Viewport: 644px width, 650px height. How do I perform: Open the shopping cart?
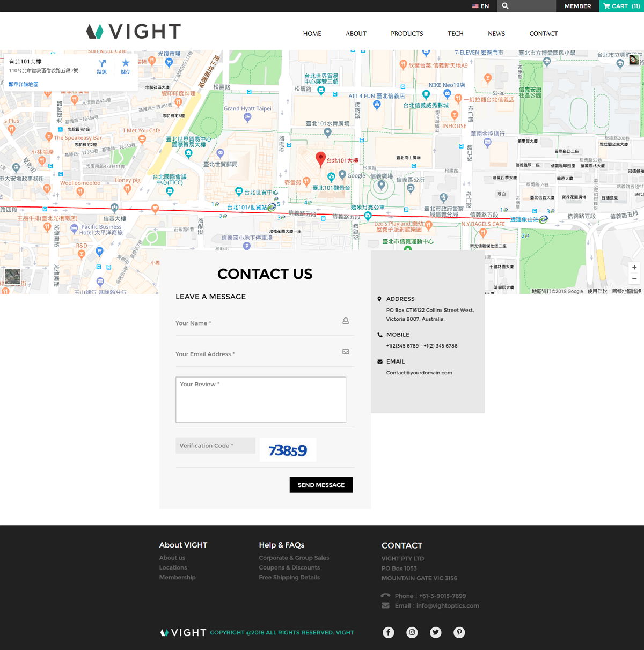click(x=621, y=6)
